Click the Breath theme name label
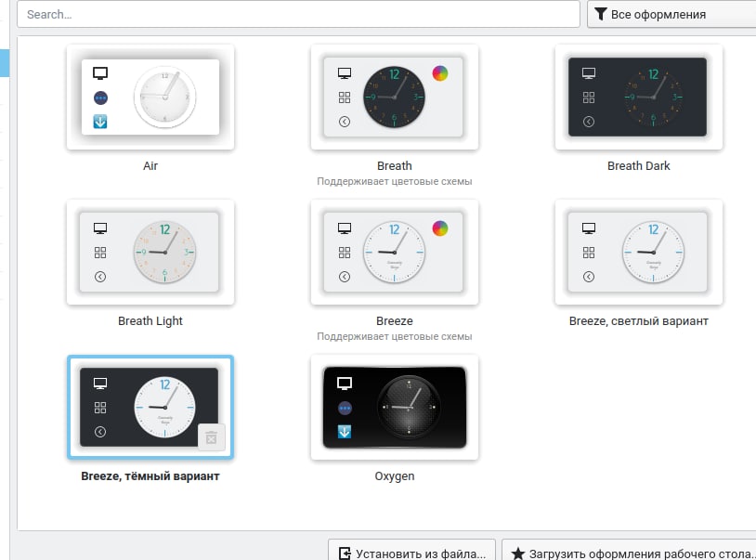 click(395, 166)
